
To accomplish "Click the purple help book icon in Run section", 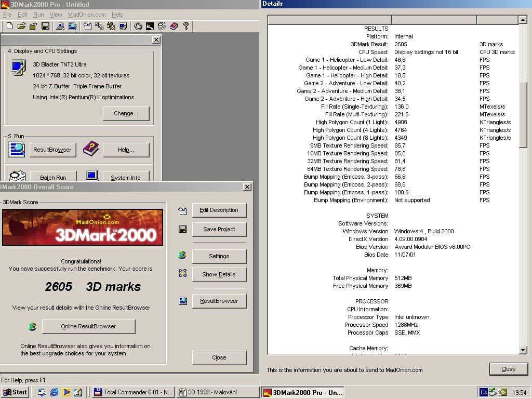I will 91,149.
